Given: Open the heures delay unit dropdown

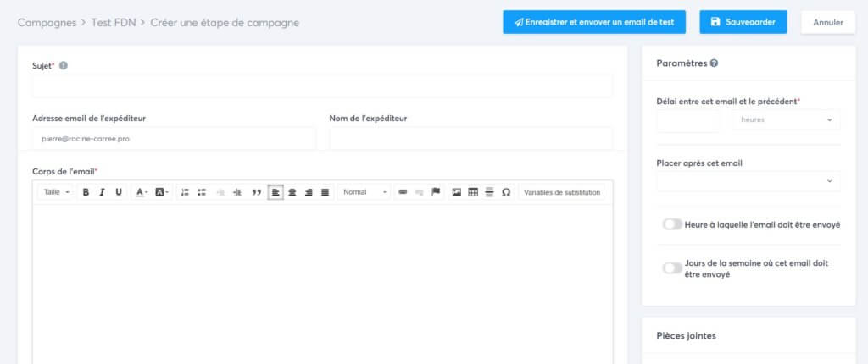Looking at the screenshot, I should click(x=786, y=120).
